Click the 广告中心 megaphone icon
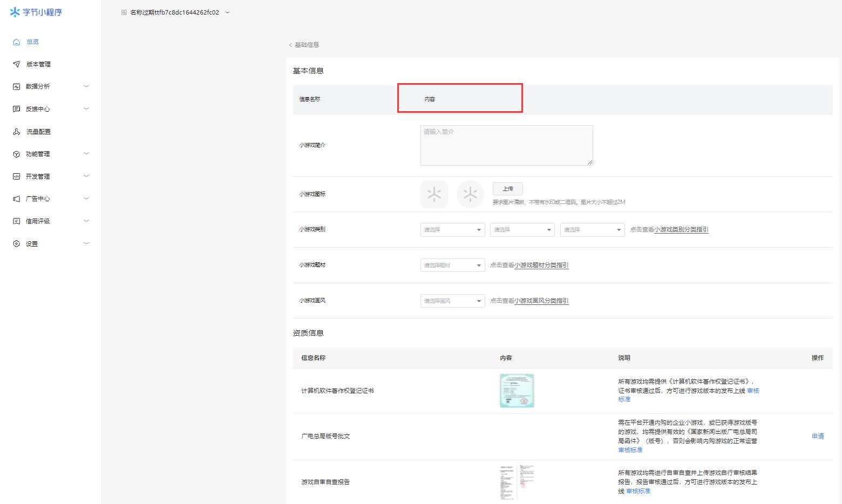 [17, 199]
